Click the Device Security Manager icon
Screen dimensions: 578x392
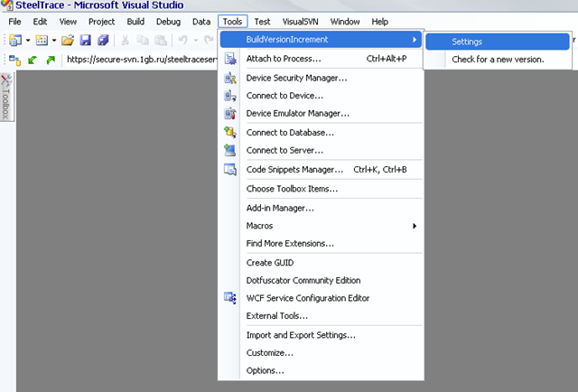pyautogui.click(x=230, y=78)
